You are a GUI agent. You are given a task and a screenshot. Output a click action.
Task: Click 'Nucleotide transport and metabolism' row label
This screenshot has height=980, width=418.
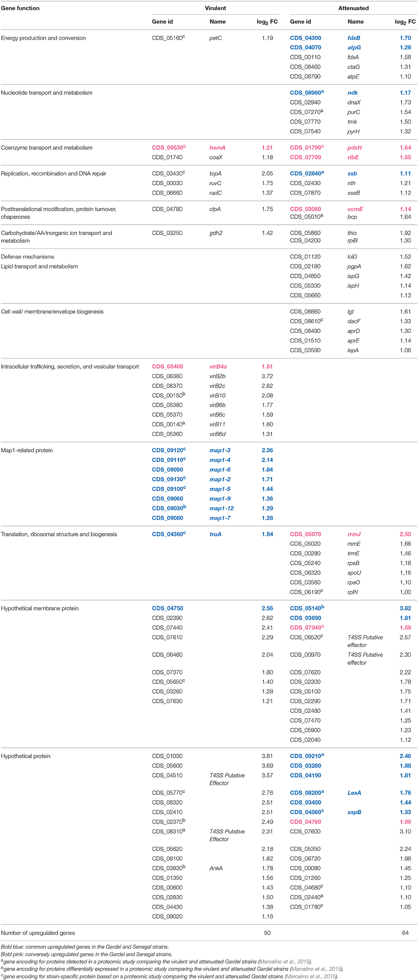(x=46, y=93)
